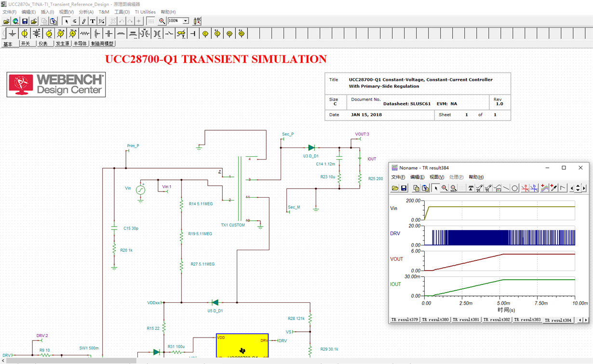Place an inductor component

[x=121, y=33]
